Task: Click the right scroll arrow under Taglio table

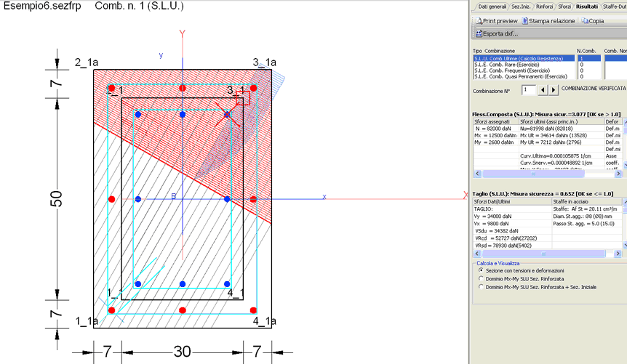Action: tap(618, 254)
